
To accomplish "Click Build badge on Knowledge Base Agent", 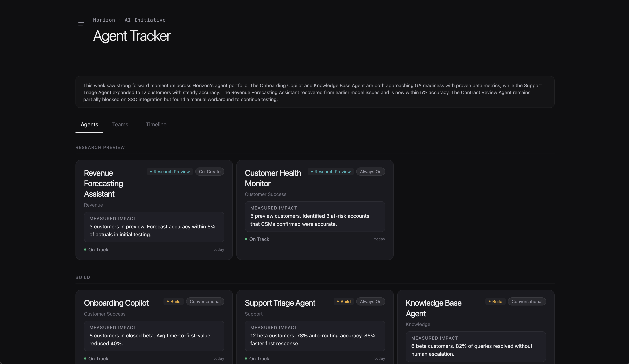I will pos(495,301).
